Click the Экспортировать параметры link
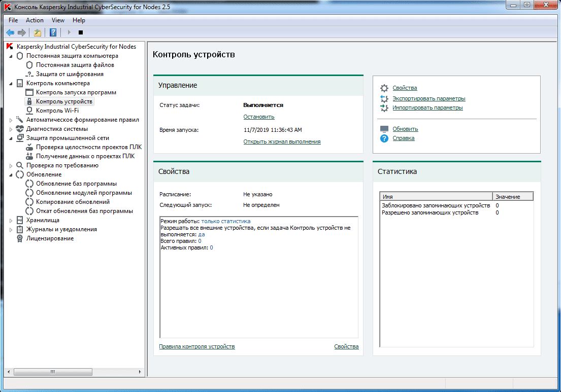 pyautogui.click(x=428, y=98)
